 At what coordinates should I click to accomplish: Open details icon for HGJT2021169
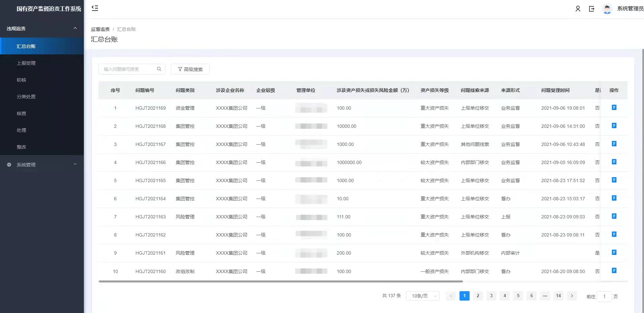click(x=614, y=107)
